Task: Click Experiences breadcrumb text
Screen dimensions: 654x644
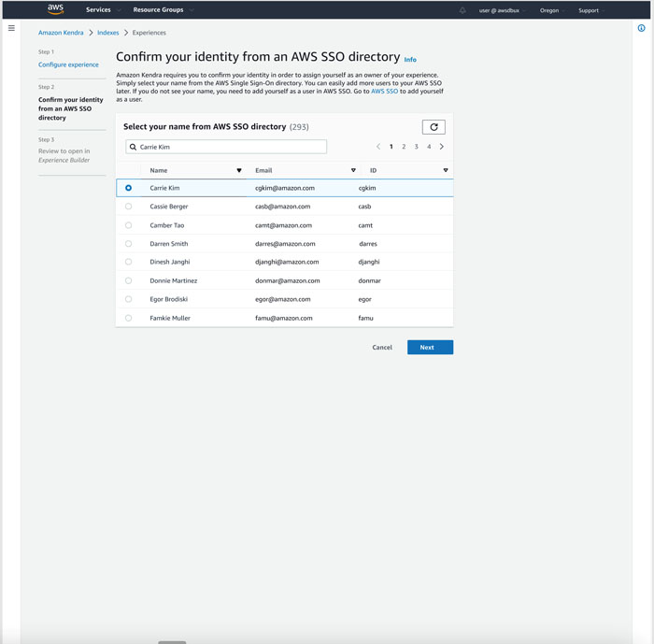Action: [x=149, y=33]
